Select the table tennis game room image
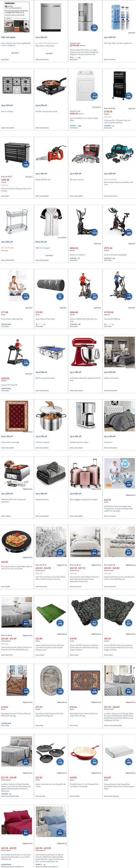This screenshot has width=136, height=868. click(51, 351)
